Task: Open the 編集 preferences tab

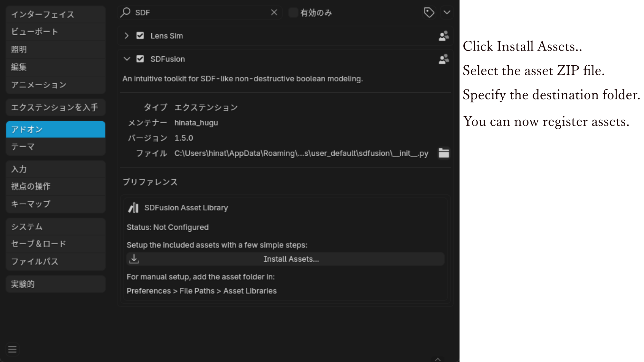Action: (x=56, y=67)
